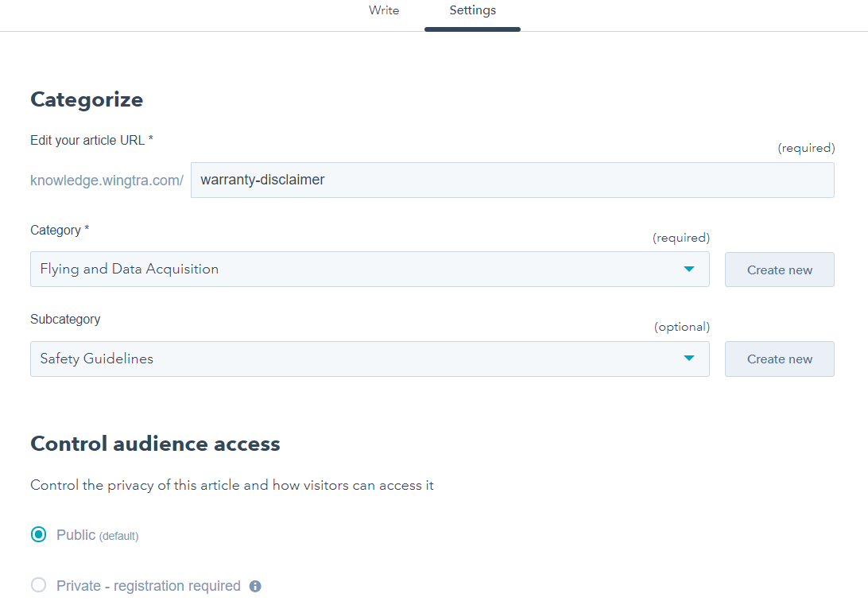Click the Categorize section heading

coord(87,99)
